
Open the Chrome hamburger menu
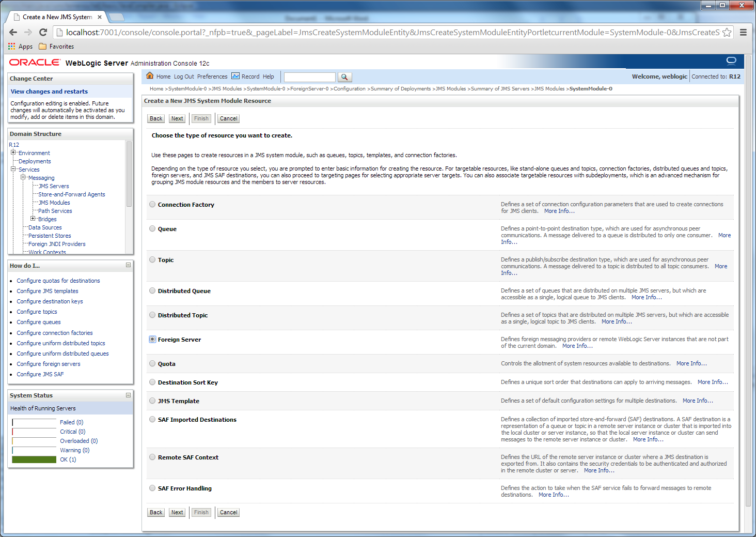743,32
